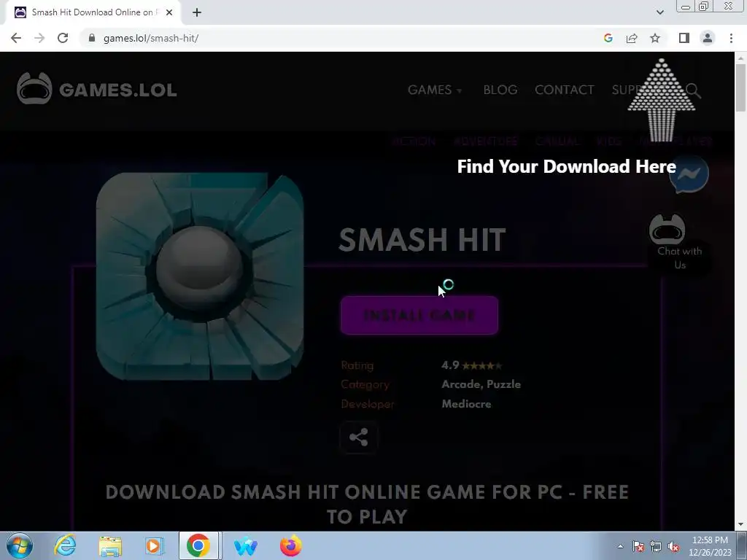Toggle the browser side panel
The image size is (747, 560).
tap(684, 38)
